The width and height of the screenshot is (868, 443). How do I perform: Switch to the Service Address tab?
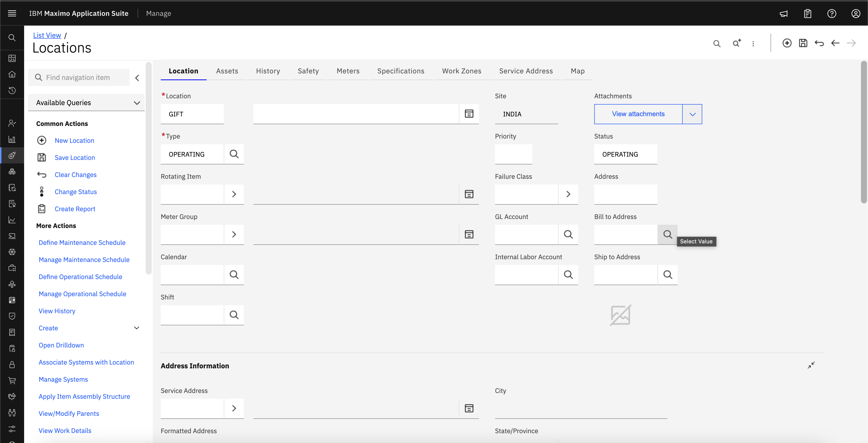pos(526,71)
